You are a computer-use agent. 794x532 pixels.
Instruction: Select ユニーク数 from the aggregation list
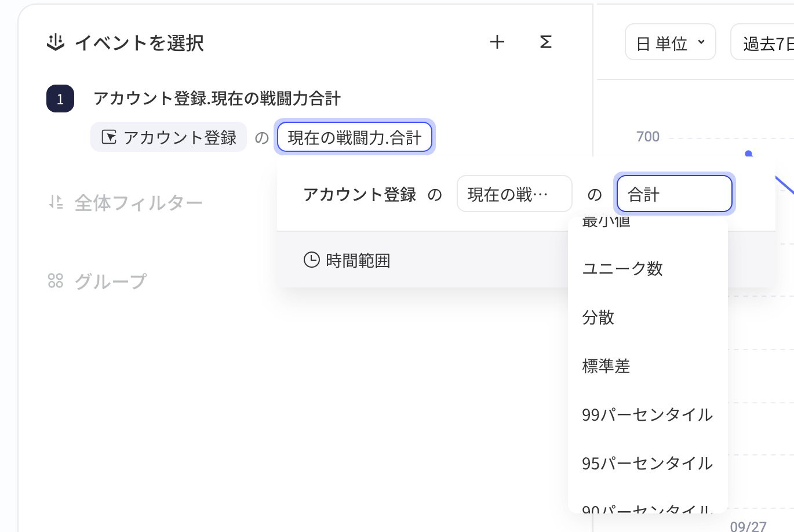(648, 269)
